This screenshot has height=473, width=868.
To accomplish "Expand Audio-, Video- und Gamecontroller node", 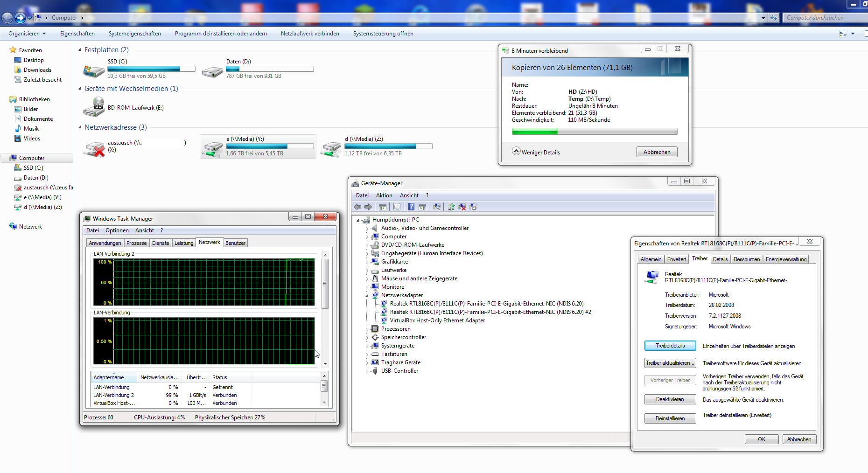I will click(x=367, y=229).
